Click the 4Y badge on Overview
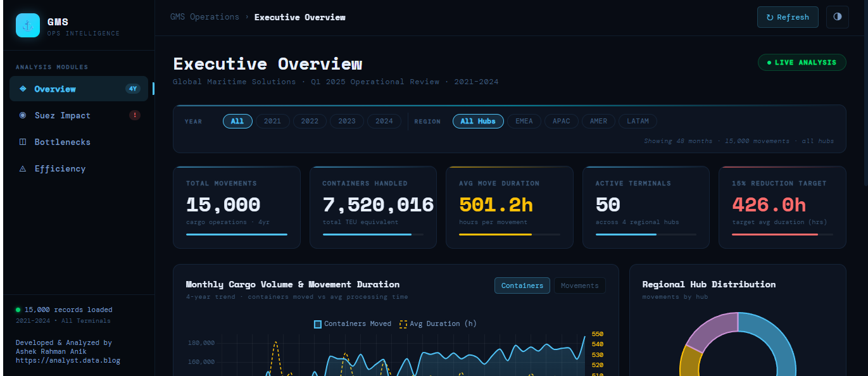 point(132,89)
